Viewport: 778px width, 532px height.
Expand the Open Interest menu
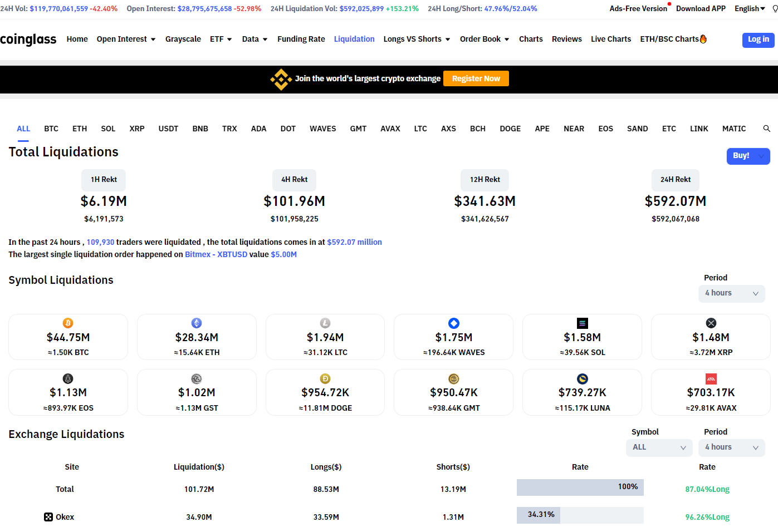pos(126,39)
